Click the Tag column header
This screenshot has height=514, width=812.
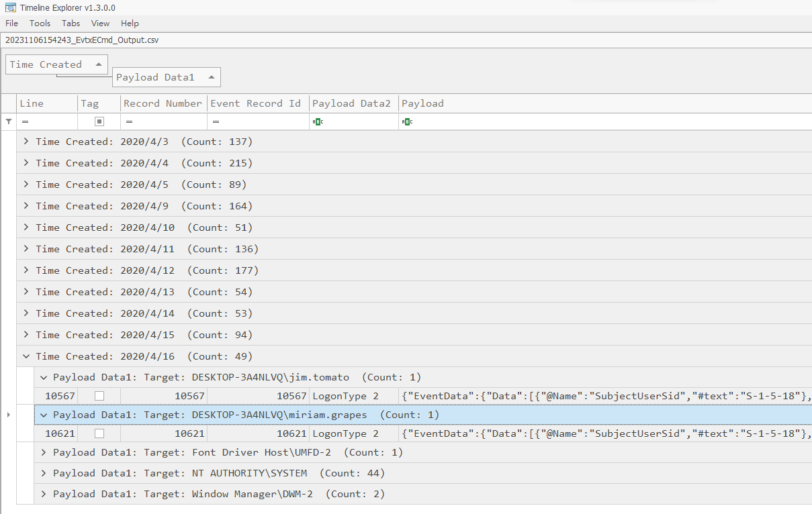point(99,103)
